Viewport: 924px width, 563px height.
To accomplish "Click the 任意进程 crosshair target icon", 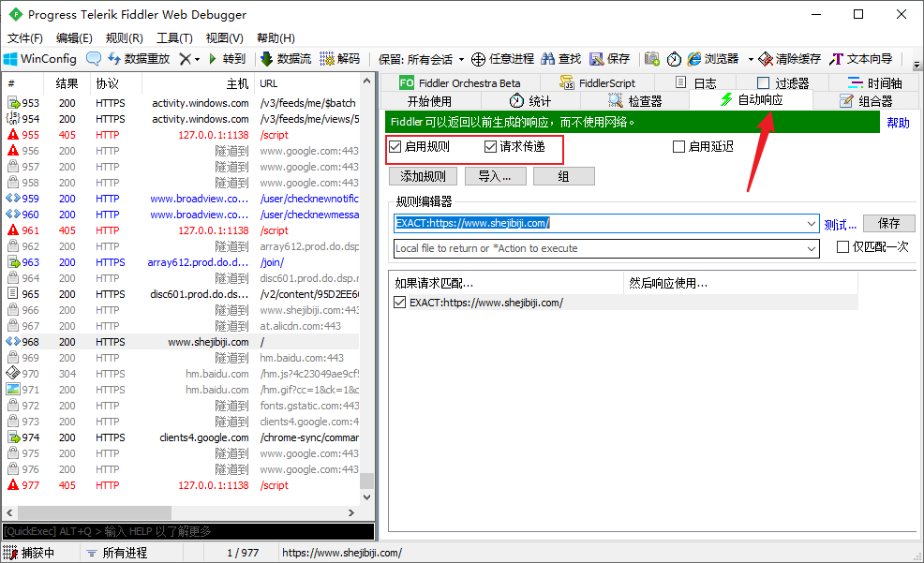I will tap(478, 58).
